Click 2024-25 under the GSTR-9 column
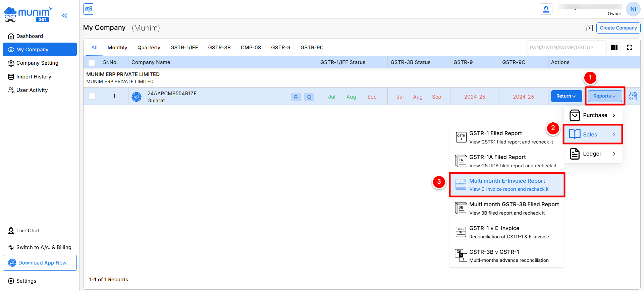Viewport: 644px width, 291px height. click(x=475, y=97)
